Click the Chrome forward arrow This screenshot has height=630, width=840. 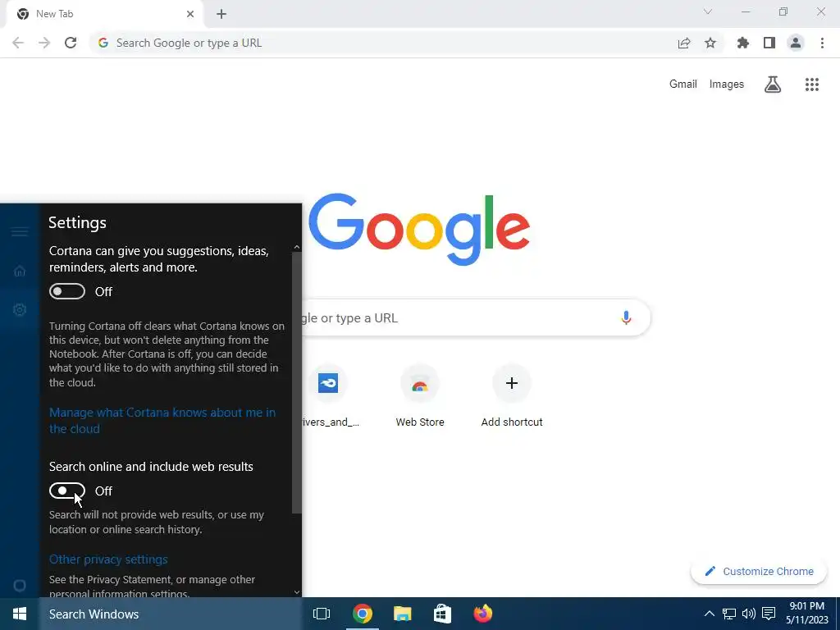click(44, 43)
